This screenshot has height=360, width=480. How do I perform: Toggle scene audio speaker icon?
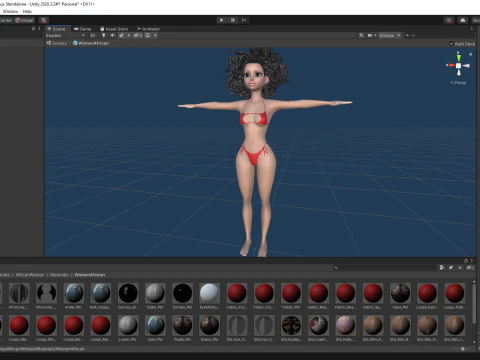pos(112,35)
